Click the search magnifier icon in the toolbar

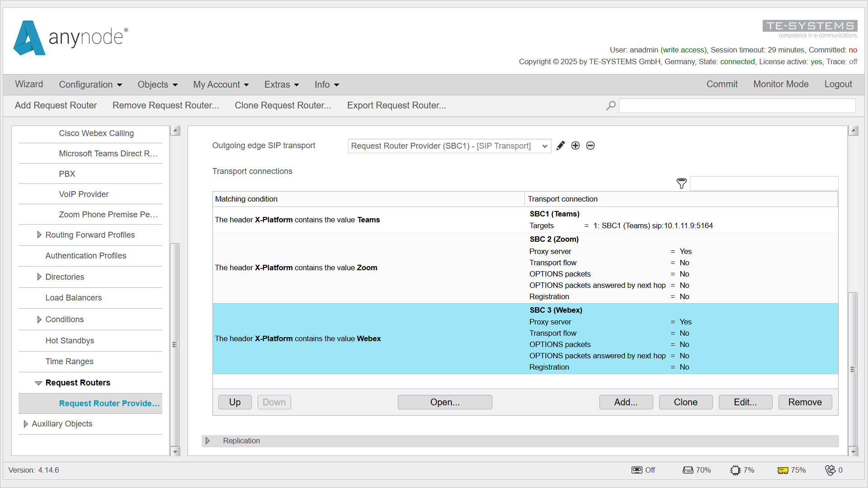[x=610, y=105]
